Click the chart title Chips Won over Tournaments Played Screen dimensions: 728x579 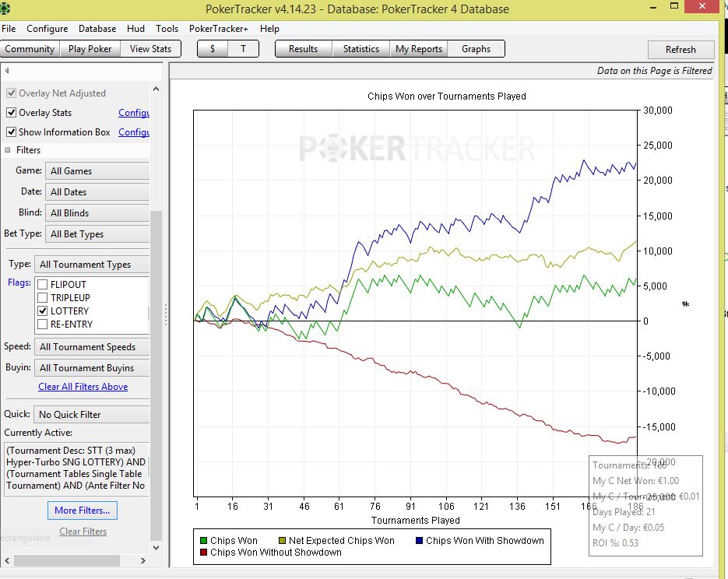(447, 96)
